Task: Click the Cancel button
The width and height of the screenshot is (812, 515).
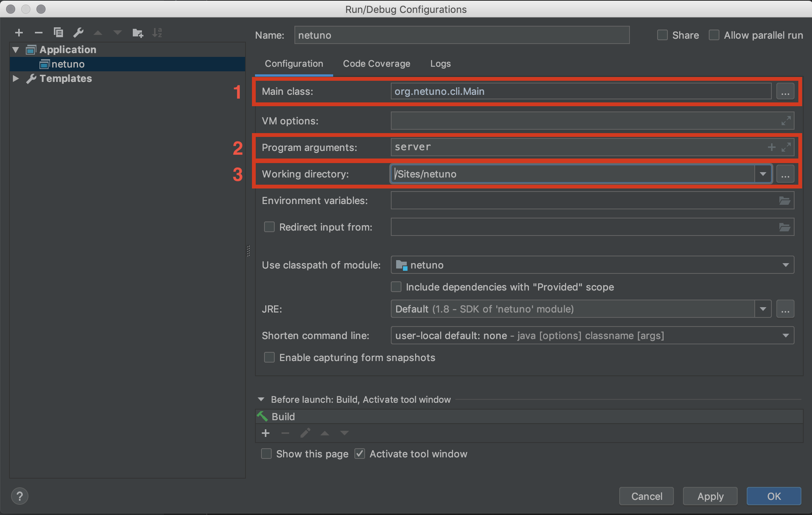Action: pyautogui.click(x=647, y=496)
